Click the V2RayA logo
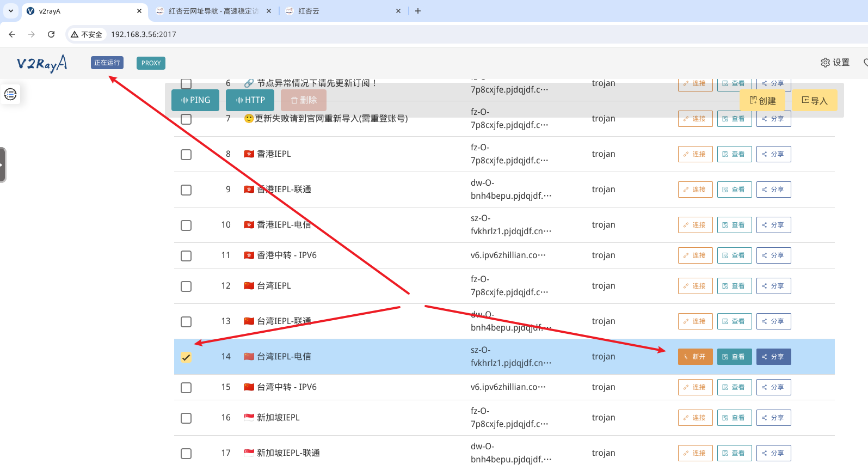 [x=42, y=63]
